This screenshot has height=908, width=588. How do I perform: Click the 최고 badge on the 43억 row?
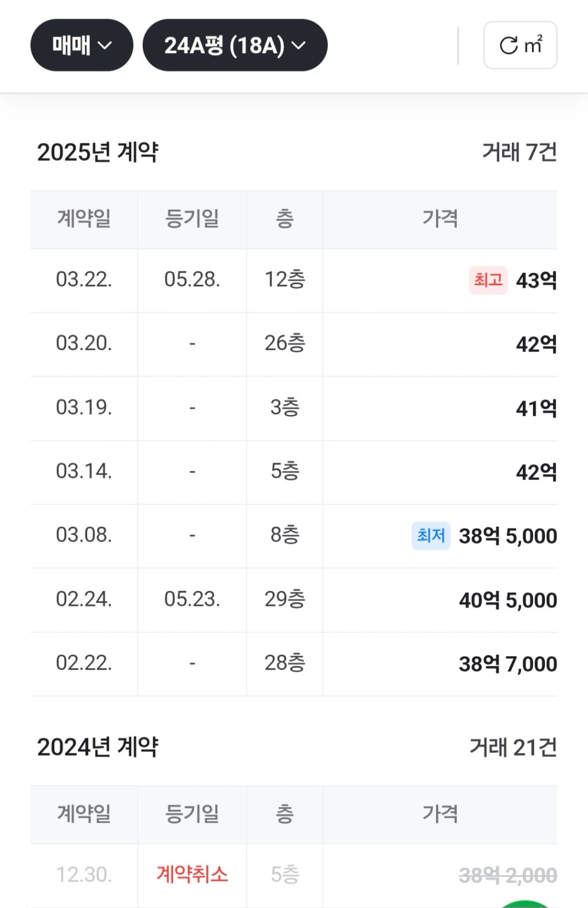[x=488, y=280]
